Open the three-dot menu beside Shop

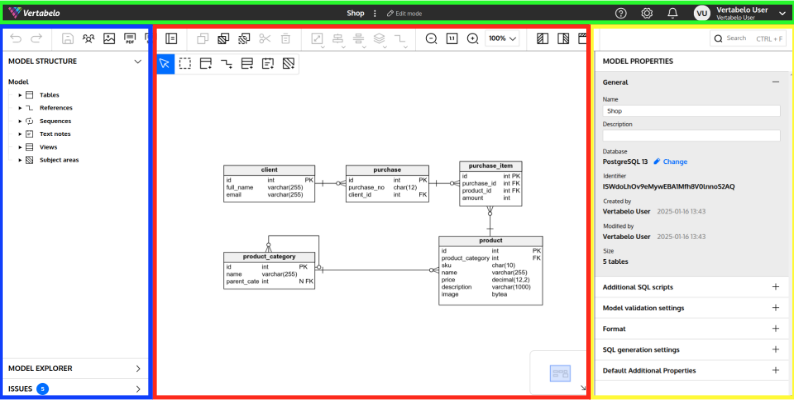375,14
